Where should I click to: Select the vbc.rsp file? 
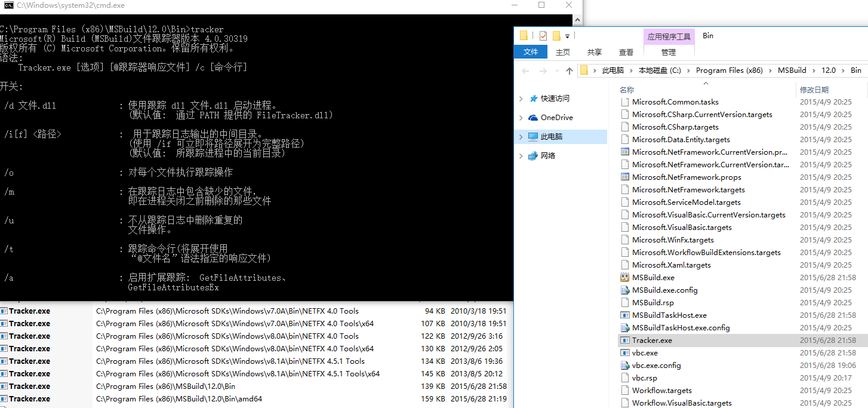pos(645,378)
